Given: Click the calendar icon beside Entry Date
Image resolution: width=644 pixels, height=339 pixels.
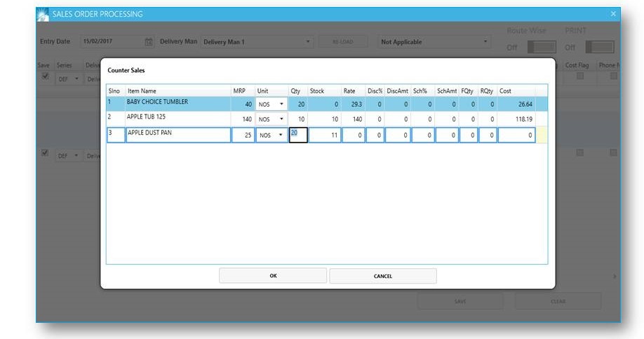Looking at the screenshot, I should coord(149,42).
